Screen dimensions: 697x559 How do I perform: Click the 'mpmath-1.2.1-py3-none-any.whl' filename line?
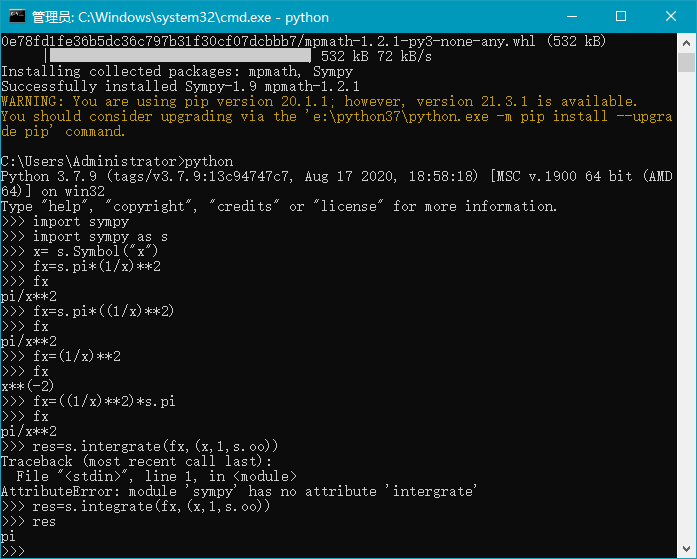coord(304,41)
